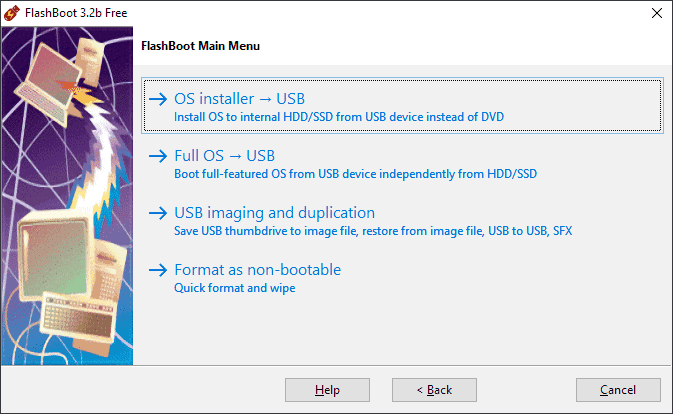Click the arrow icon beside Format as non-bootable
Screen dimensions: 673x414
click(x=158, y=270)
